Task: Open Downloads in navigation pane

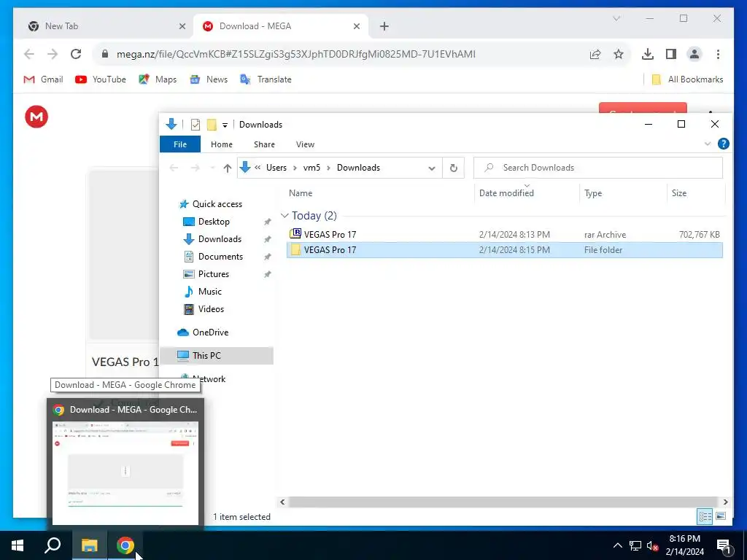Action: (220, 239)
